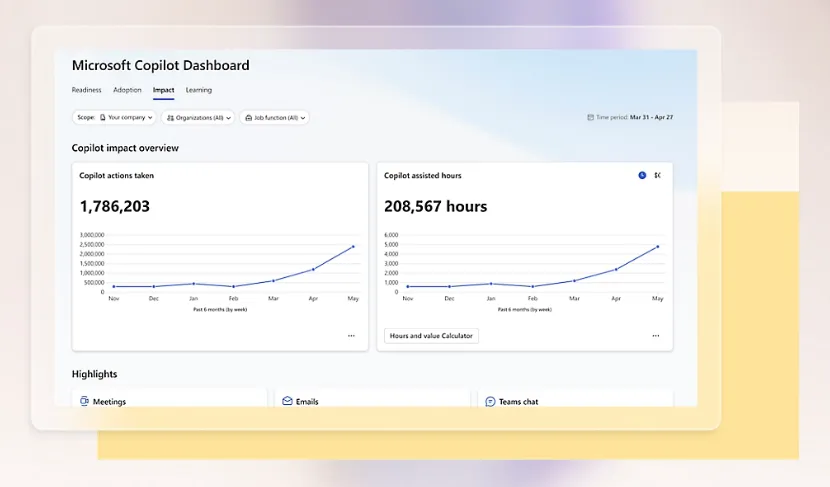Image resolution: width=830 pixels, height=487 pixels.
Task: Click the 3,000,000 axis label
Action: click(92, 235)
